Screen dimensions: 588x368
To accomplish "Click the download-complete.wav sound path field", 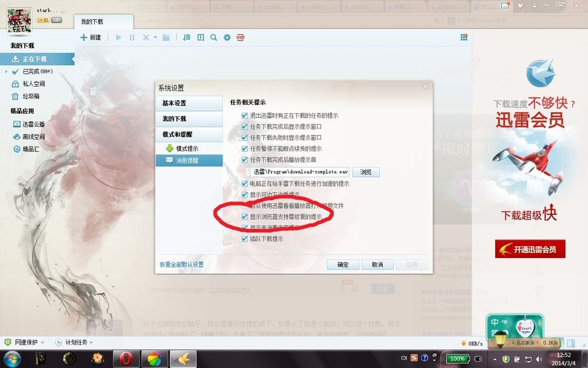I will pos(300,172).
